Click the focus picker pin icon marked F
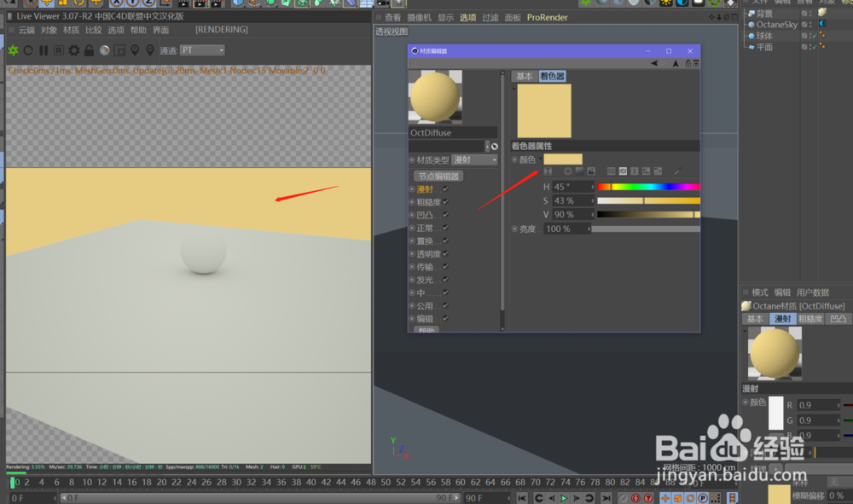The image size is (853, 504). 135,50
